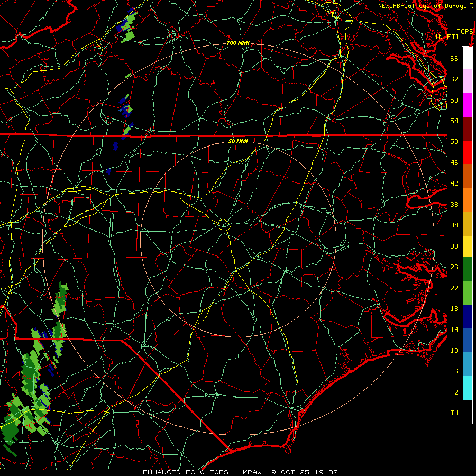Click the legend value "38"
The image size is (476, 476).
pos(454,205)
